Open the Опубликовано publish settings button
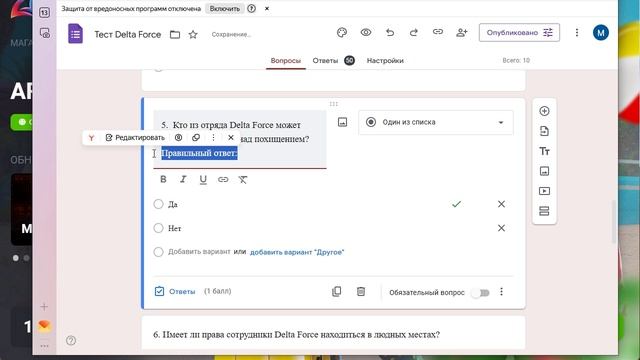The height and width of the screenshot is (360, 640). (x=519, y=33)
